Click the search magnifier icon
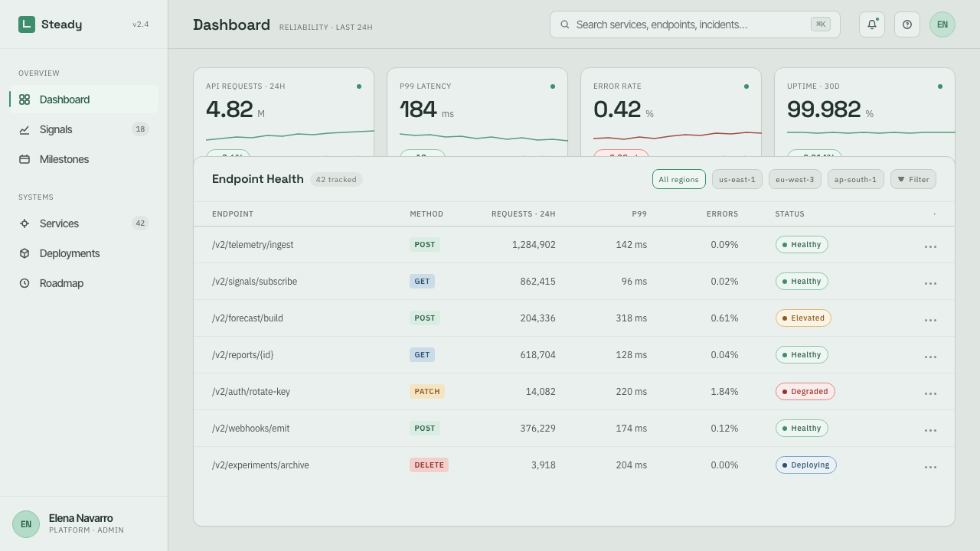This screenshot has width=980, height=551. [565, 24]
